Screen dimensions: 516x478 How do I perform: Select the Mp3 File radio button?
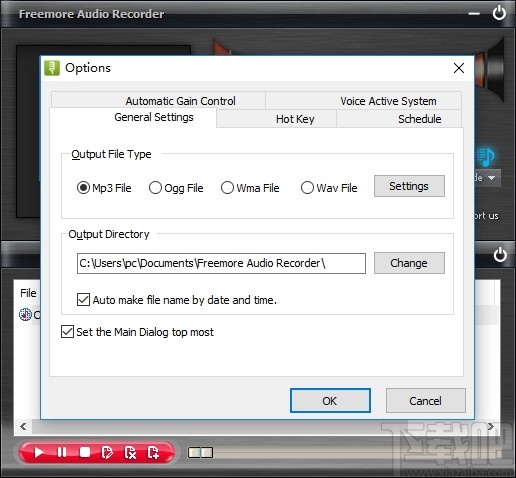point(83,188)
